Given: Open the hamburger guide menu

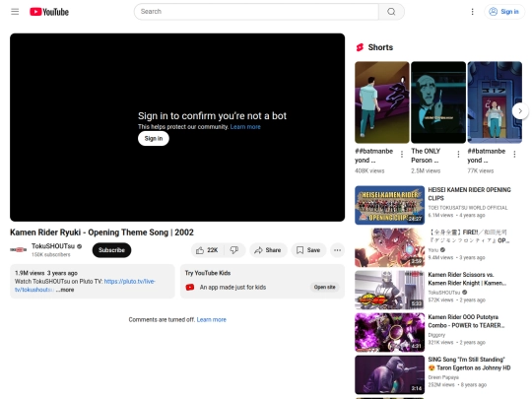Looking at the screenshot, I should click(15, 12).
